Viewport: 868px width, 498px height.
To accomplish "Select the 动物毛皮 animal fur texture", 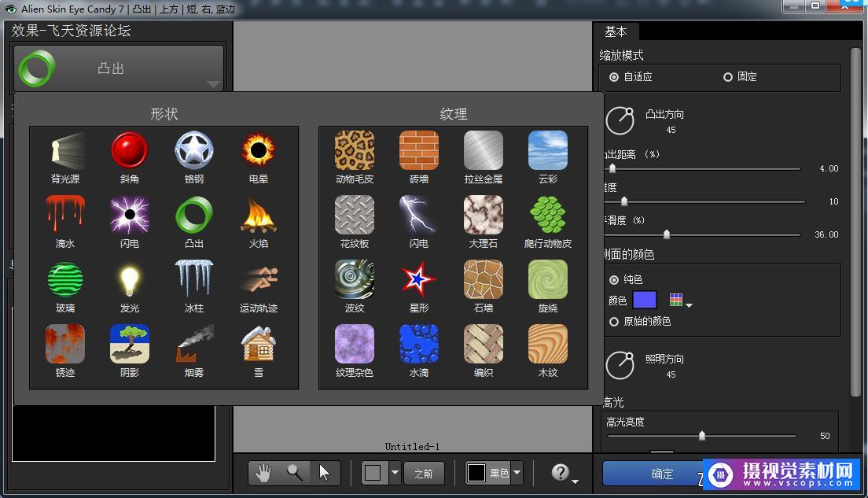I will [355, 157].
